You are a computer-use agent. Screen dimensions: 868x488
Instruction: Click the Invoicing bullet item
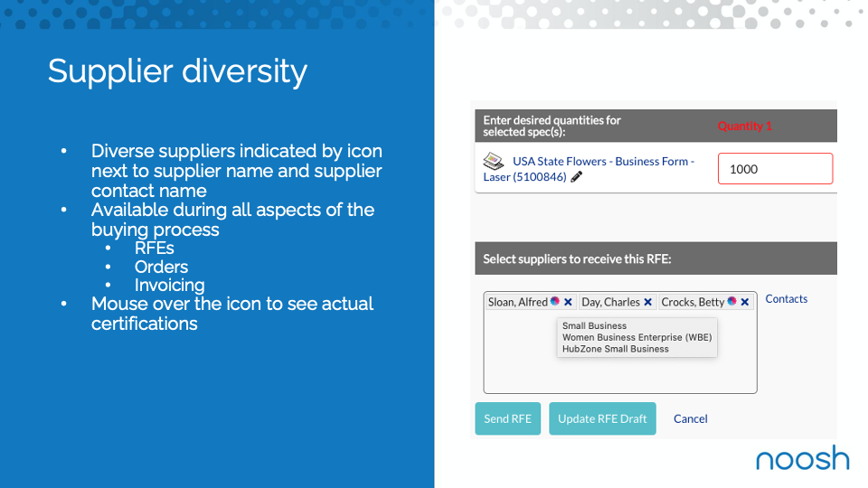169,285
